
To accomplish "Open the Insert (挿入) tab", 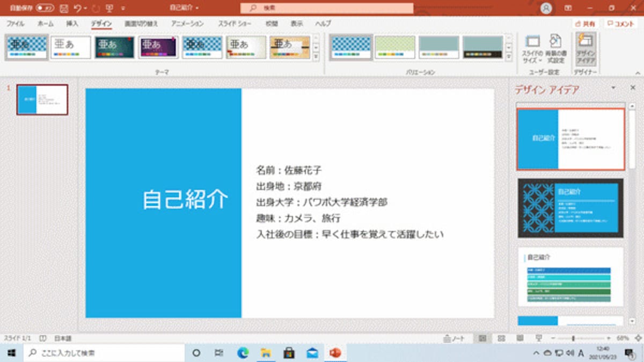I will tap(72, 24).
